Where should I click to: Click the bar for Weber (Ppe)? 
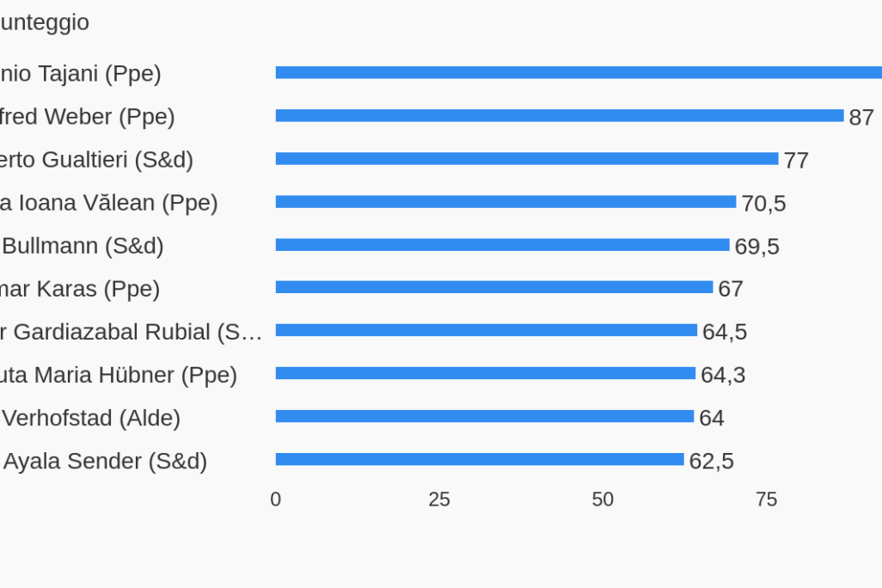(559, 116)
